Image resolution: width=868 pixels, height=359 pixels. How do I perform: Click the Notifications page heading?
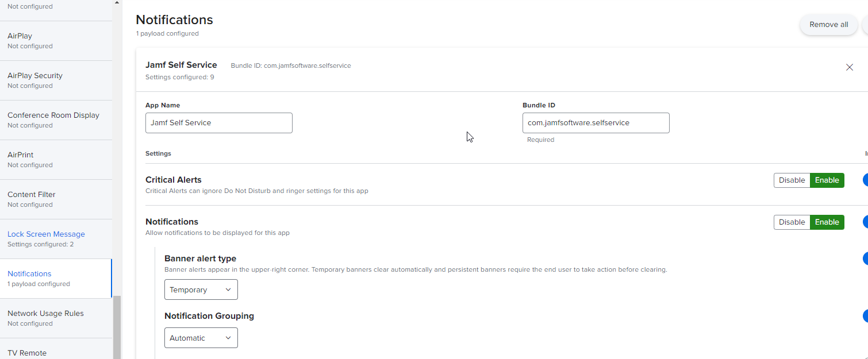click(x=174, y=20)
